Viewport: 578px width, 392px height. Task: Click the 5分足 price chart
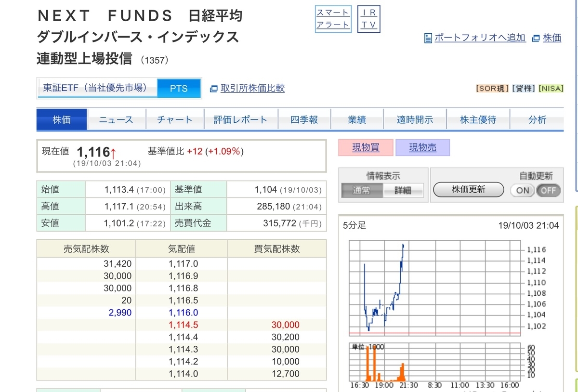click(434, 287)
